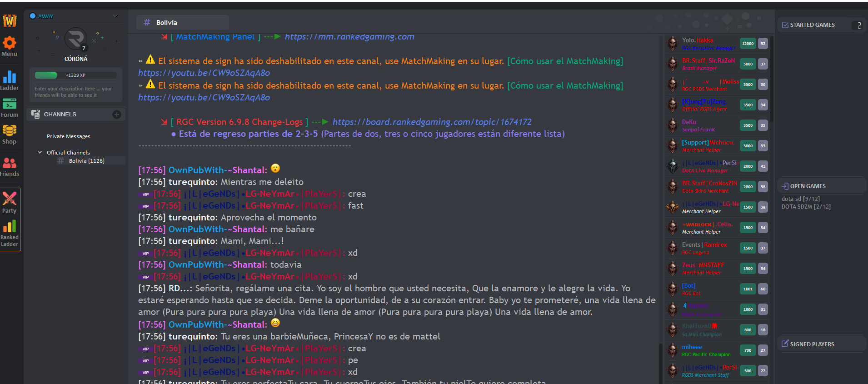Click the level 7 badge on avatar
868x384 pixels.
tap(84, 48)
